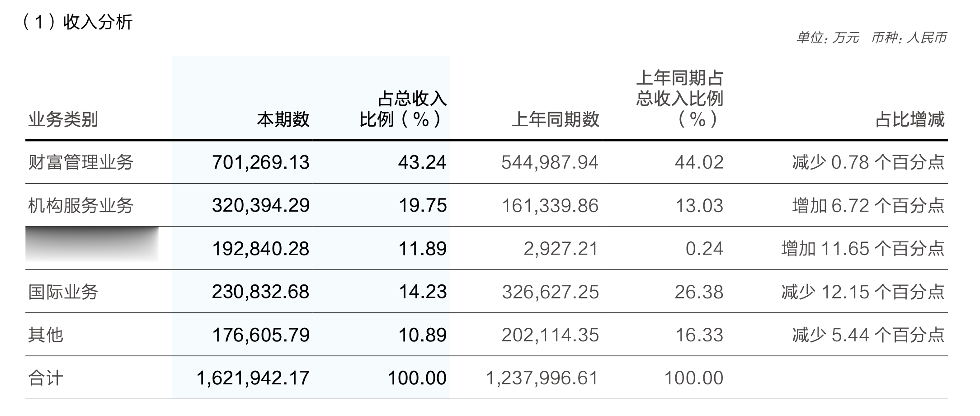Image resolution: width=980 pixels, height=416 pixels.
Task: Click the prior-year value 326,627.25
Action: pos(550,292)
